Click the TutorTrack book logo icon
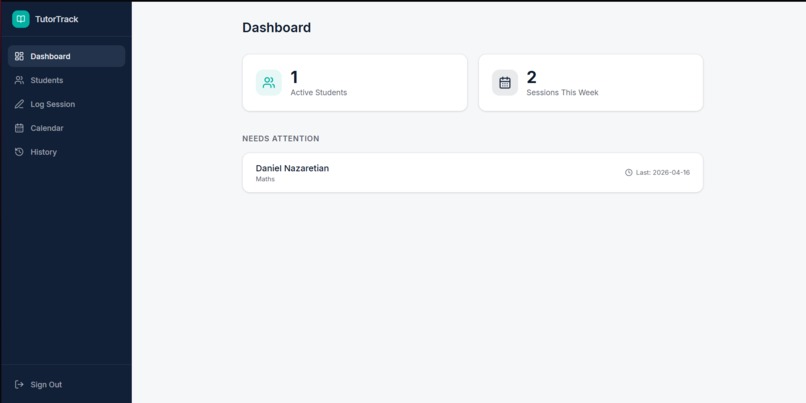Viewport: 806px width, 403px height. coord(21,19)
